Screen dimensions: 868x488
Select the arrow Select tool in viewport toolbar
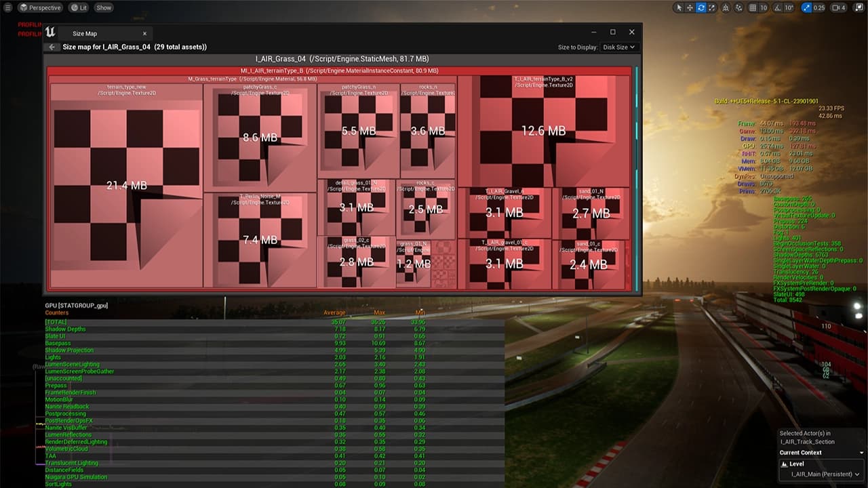click(679, 7)
